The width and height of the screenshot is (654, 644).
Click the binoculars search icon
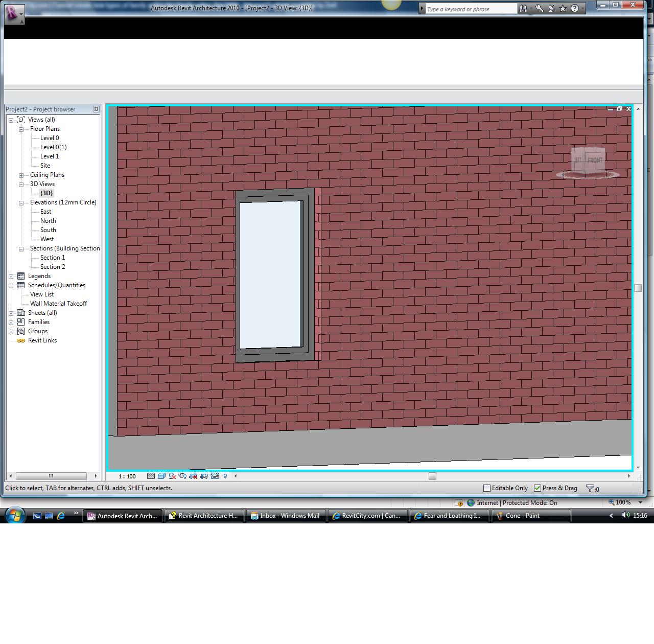pyautogui.click(x=523, y=9)
